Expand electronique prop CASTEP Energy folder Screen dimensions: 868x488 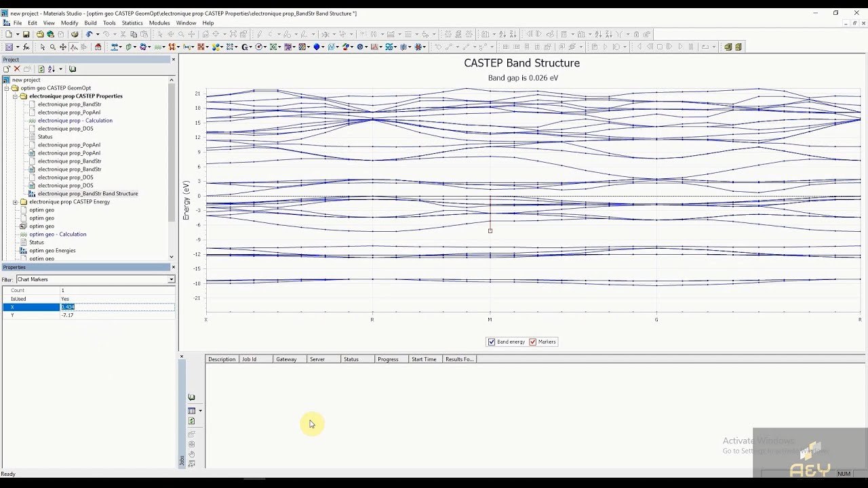[15, 202]
